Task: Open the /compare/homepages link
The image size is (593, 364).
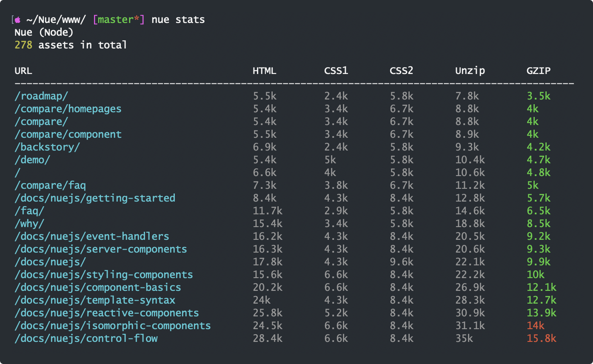Action: (x=68, y=109)
